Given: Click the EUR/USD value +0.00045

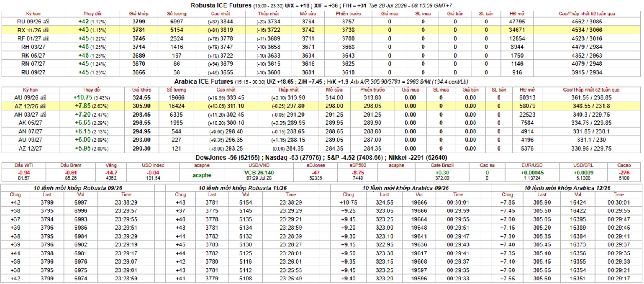Looking at the screenshot, I should (532, 173).
